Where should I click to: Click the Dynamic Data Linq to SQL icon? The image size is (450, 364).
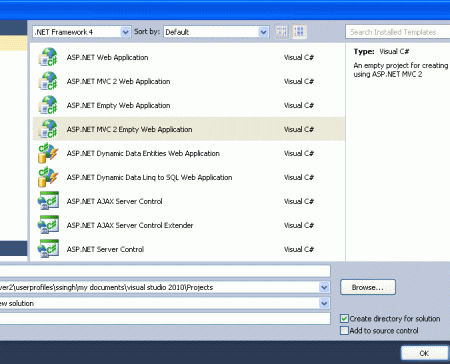tap(48, 177)
